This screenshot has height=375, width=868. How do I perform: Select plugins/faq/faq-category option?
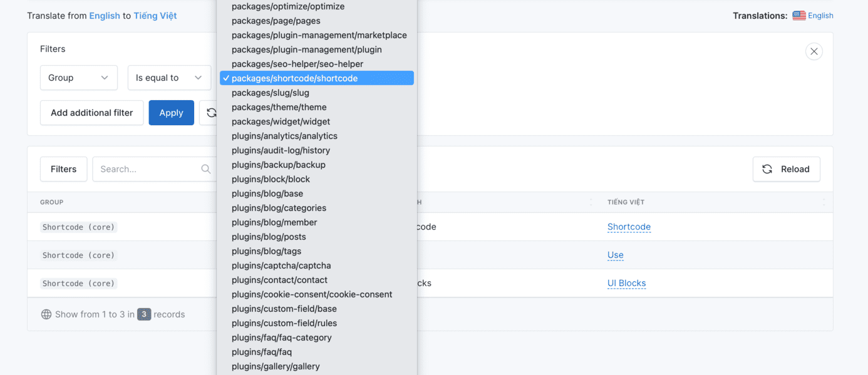pyautogui.click(x=281, y=337)
